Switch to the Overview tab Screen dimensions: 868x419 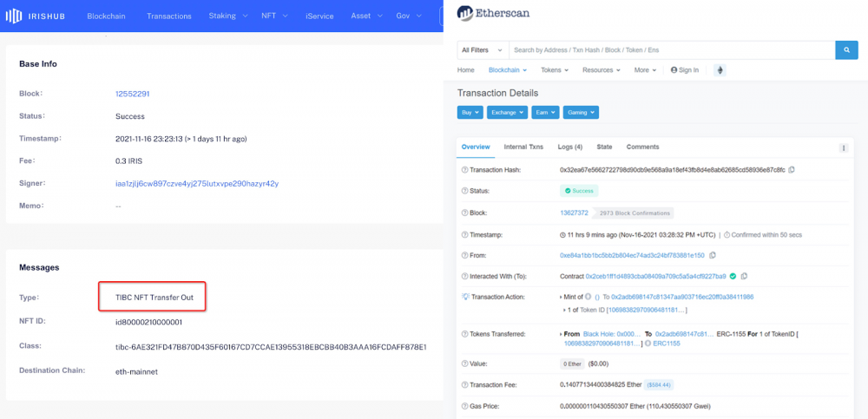476,147
